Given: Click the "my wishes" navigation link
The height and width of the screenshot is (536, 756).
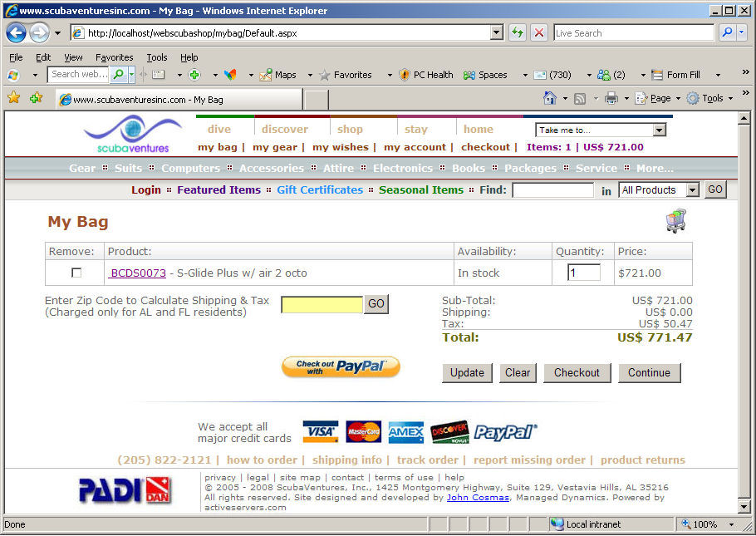Looking at the screenshot, I should (x=341, y=147).
